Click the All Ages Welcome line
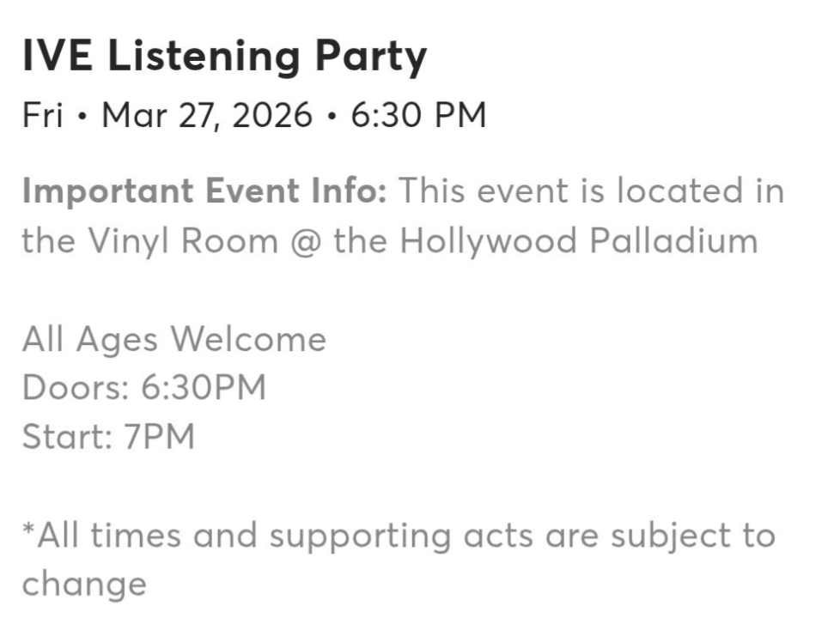This screenshot has height=630, width=840. (x=174, y=339)
